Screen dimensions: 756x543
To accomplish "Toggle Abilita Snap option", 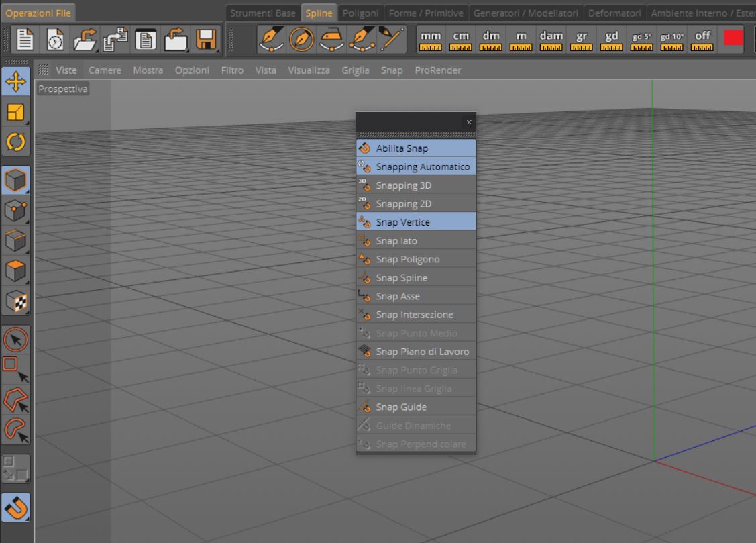I will [416, 148].
